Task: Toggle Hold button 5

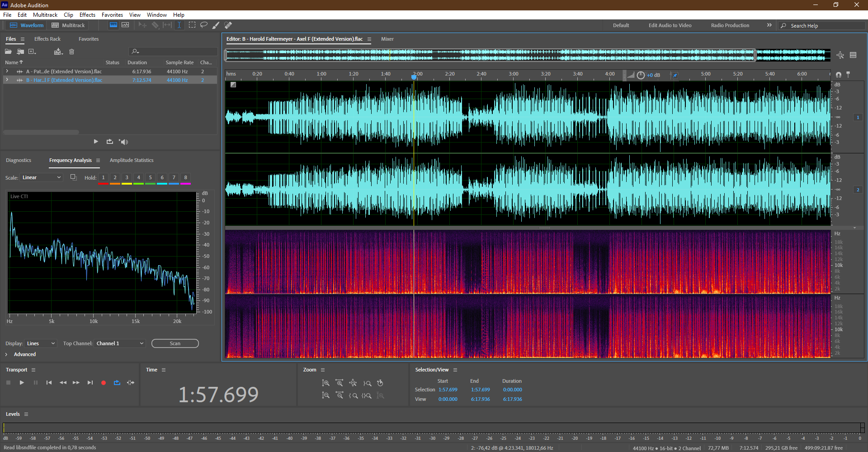Action: pyautogui.click(x=151, y=177)
